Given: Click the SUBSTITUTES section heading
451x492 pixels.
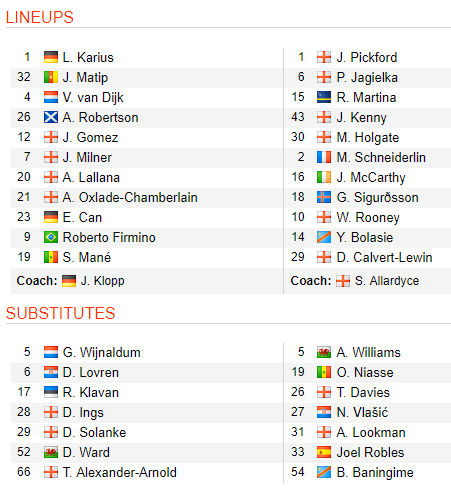Looking at the screenshot, I should coord(60,313).
